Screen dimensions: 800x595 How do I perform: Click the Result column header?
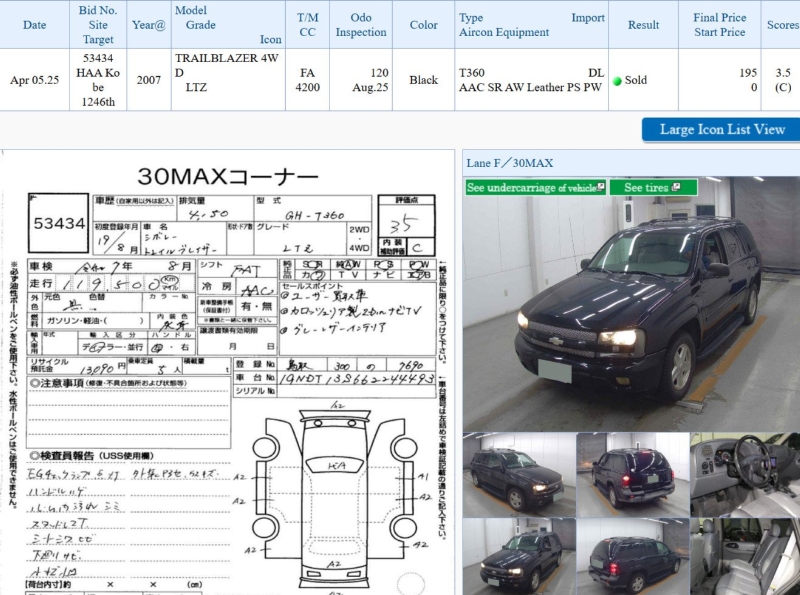(x=643, y=25)
